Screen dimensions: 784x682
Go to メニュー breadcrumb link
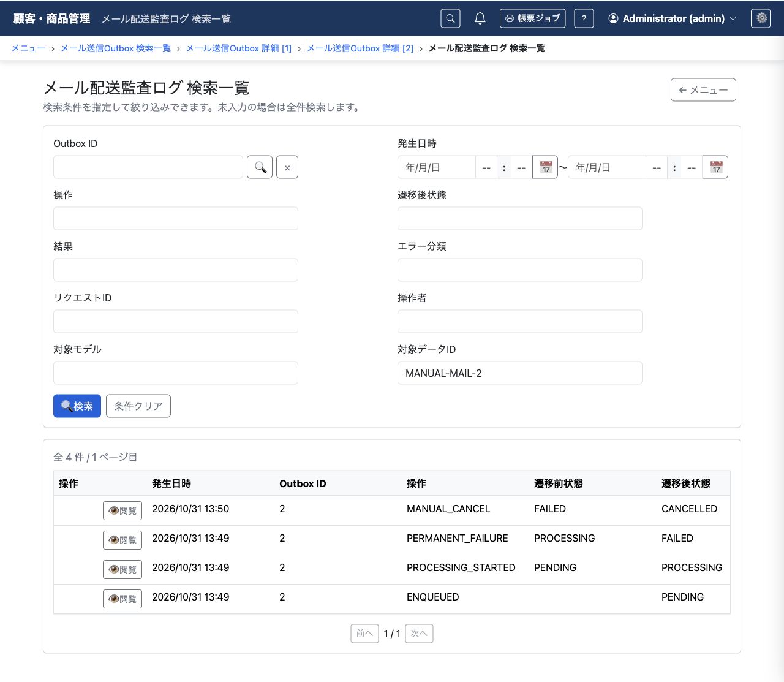[x=28, y=48]
